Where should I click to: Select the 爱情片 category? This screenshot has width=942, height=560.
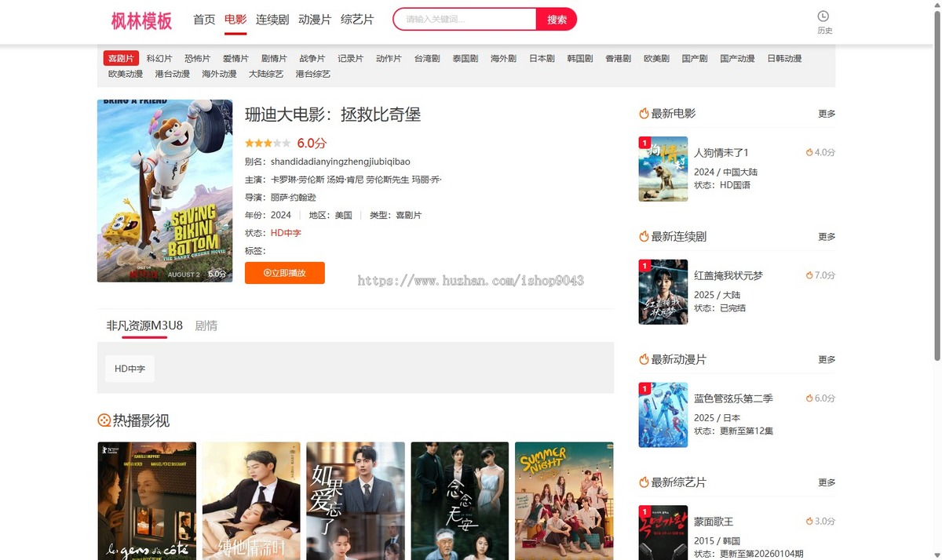[235, 59]
